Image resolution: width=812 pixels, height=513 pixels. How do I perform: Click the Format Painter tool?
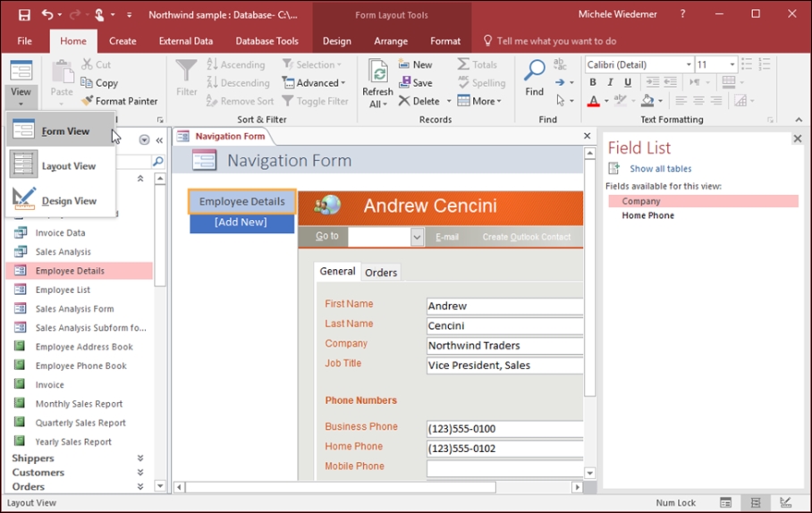(x=120, y=102)
